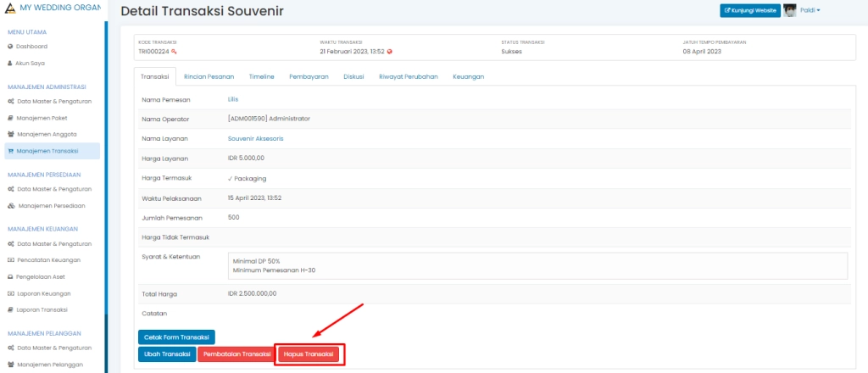The image size is (868, 373).
Task: Click the Dashboard icon in sidebar
Action: tap(10, 46)
